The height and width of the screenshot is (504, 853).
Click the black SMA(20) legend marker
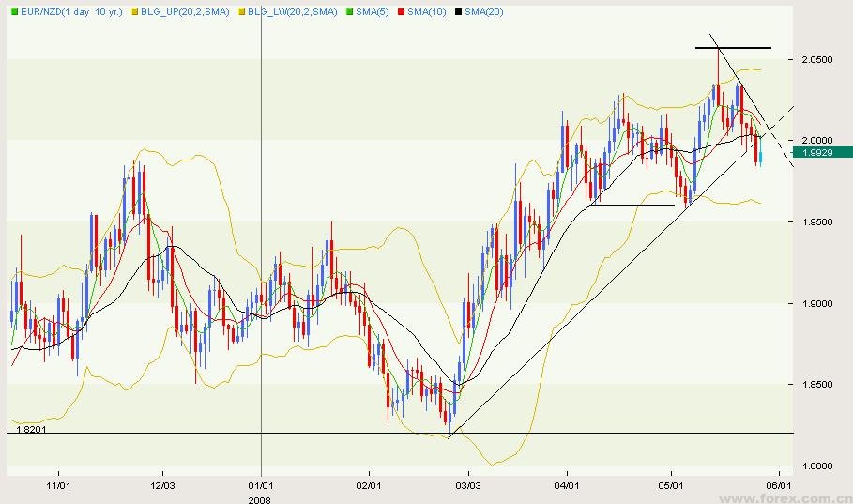(457, 11)
